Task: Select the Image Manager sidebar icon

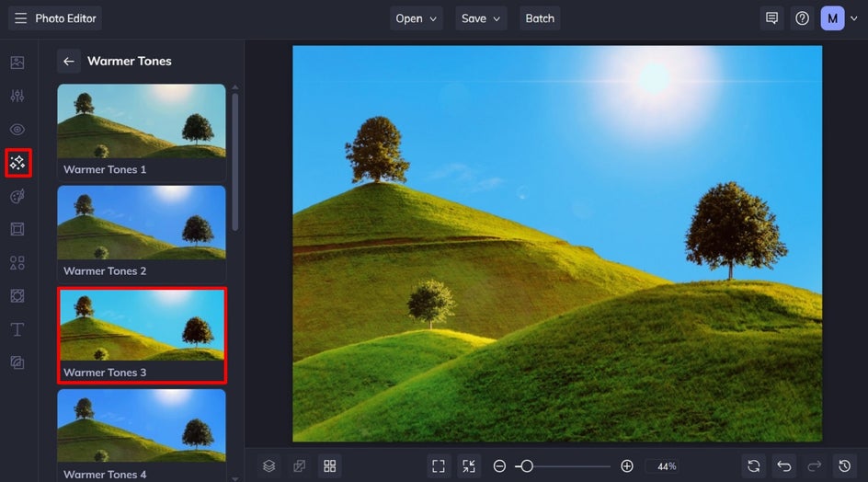Action: [17, 63]
